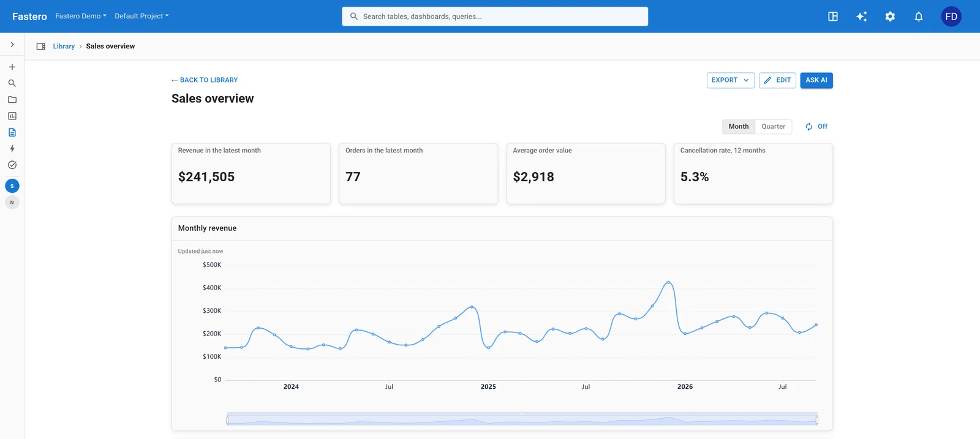Select the blue S avatar in sidebar
The image size is (980, 439).
[12, 186]
